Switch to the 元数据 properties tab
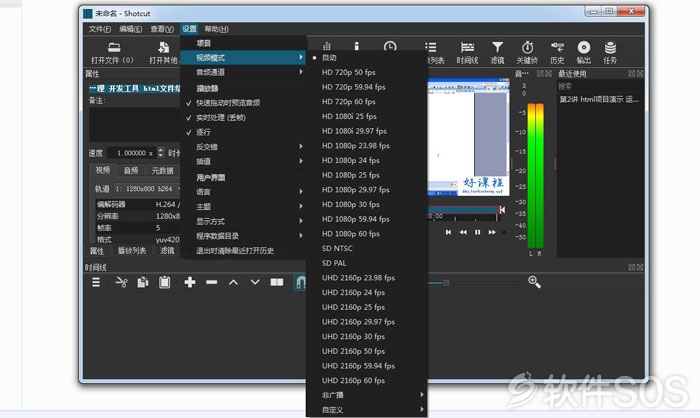The height and width of the screenshot is (418, 700). pyautogui.click(x=162, y=171)
